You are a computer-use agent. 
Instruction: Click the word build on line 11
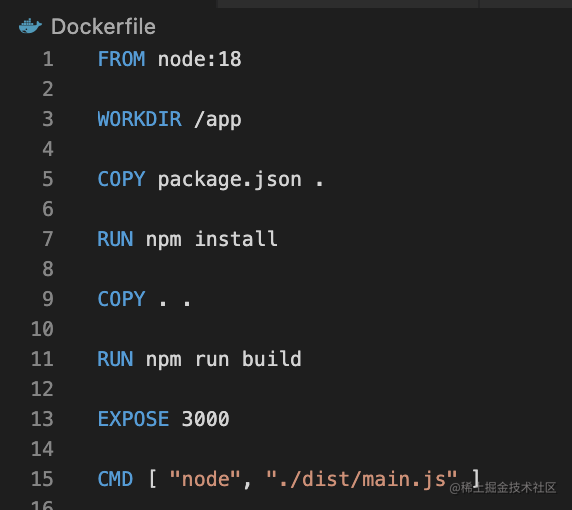coord(272,359)
